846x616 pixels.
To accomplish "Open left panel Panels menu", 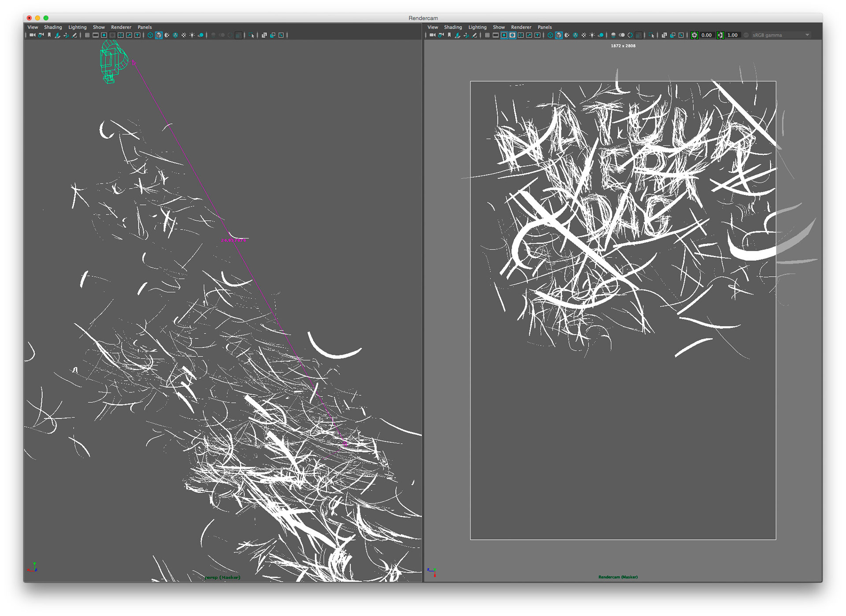I will (x=145, y=27).
